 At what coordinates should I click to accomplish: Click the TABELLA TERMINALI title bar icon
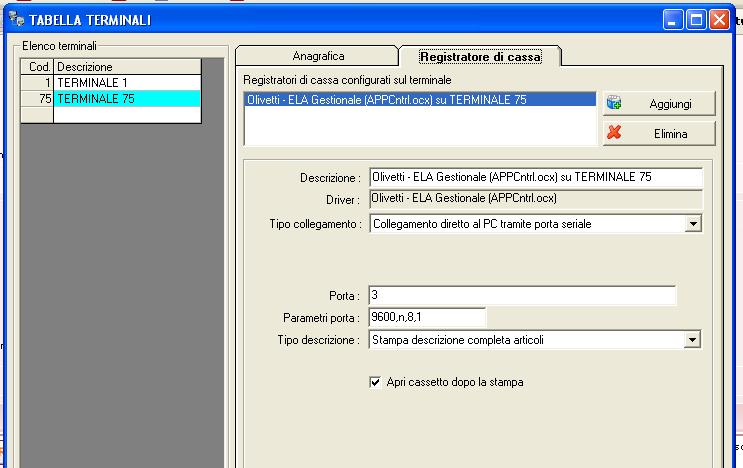[x=17, y=19]
